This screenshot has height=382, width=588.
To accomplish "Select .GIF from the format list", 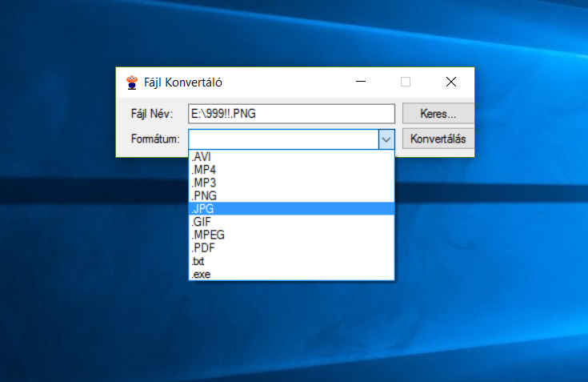I will tap(291, 222).
